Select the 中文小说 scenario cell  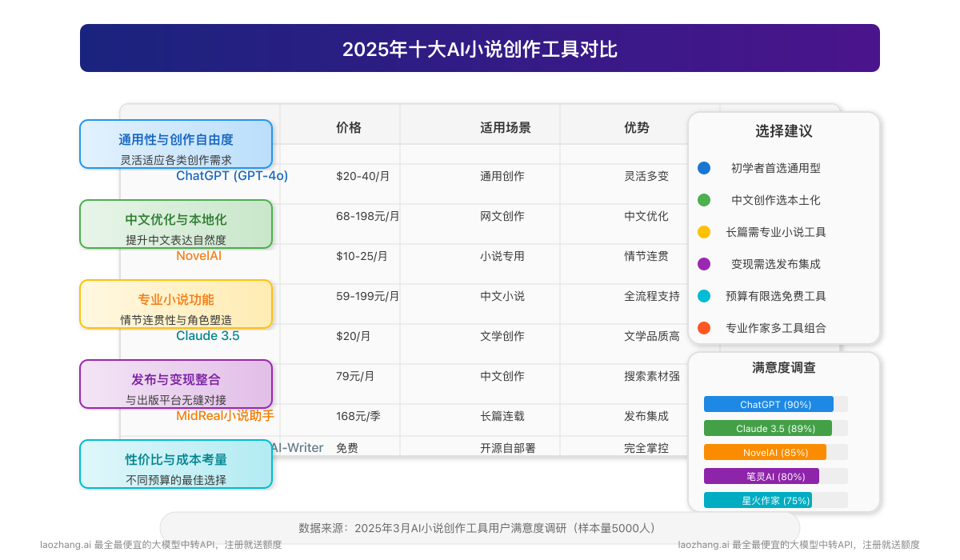pyautogui.click(x=502, y=296)
